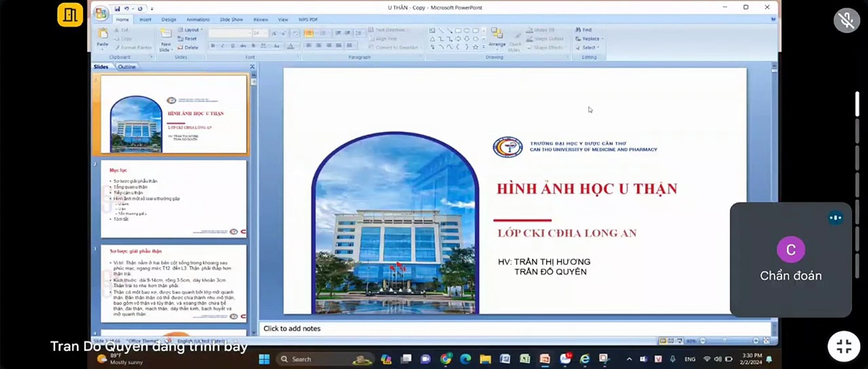Screen dimensions: 868x369
Task: Open the Select dropdown in Editing group
Action: (587, 47)
